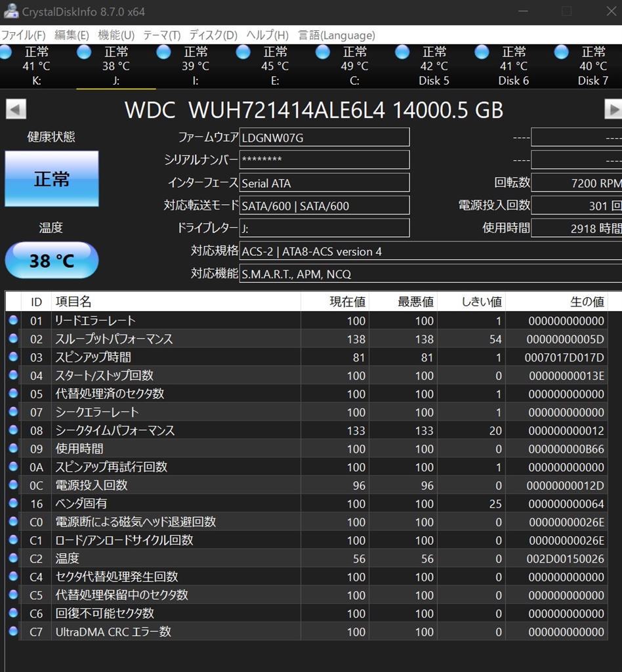This screenshot has height=672, width=622.
Task: Click the masked serial number field
Action: (x=324, y=160)
